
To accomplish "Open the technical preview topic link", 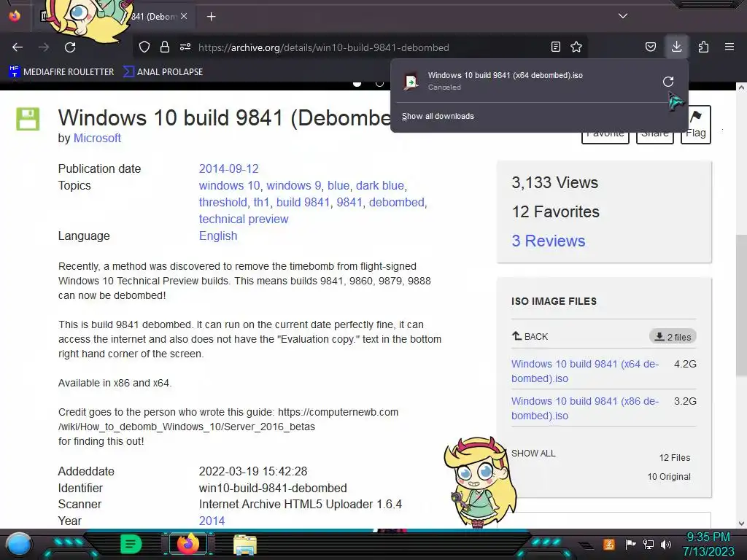I will point(244,219).
